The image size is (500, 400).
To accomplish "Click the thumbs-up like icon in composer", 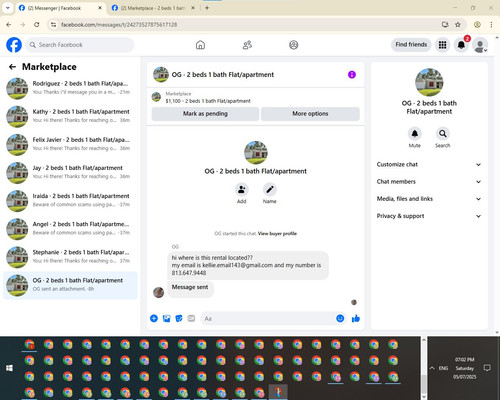I will click(356, 318).
